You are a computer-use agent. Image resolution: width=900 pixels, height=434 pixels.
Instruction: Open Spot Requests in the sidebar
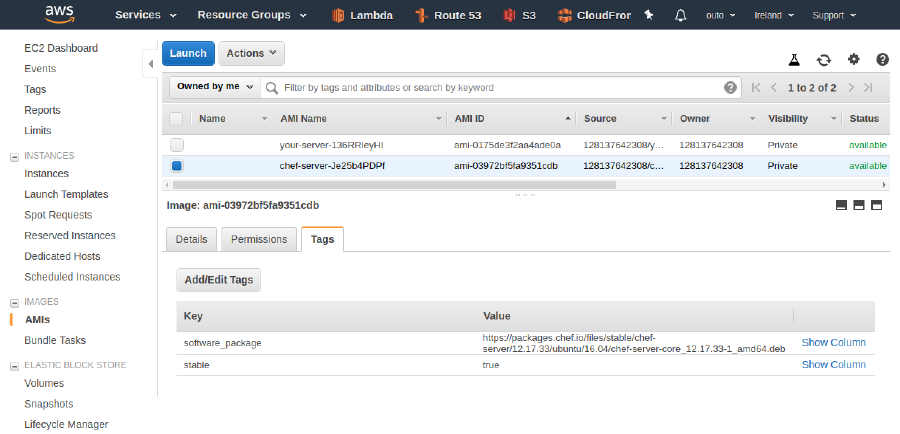(x=58, y=215)
